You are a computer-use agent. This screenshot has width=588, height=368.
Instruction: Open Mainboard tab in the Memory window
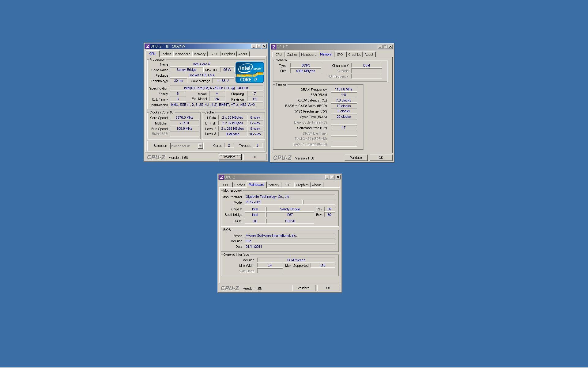(x=309, y=55)
